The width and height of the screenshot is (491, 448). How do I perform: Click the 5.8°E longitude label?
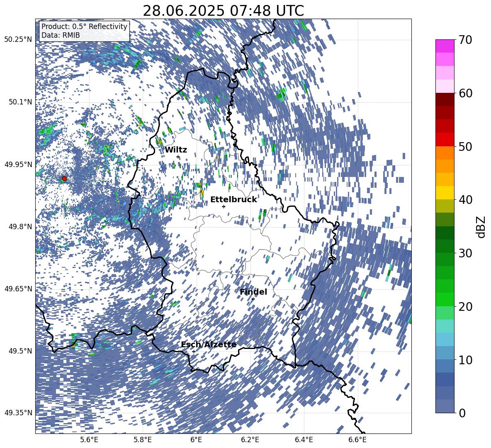coord(143,440)
